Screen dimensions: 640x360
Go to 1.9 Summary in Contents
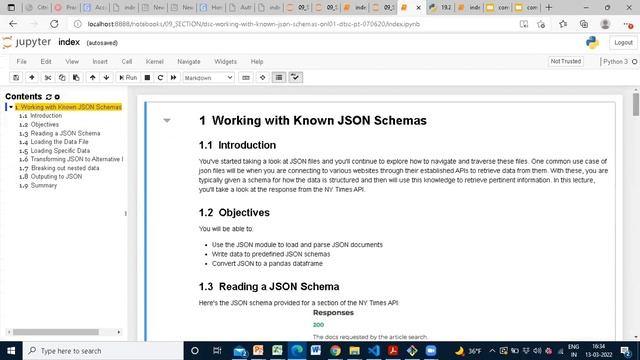44,186
